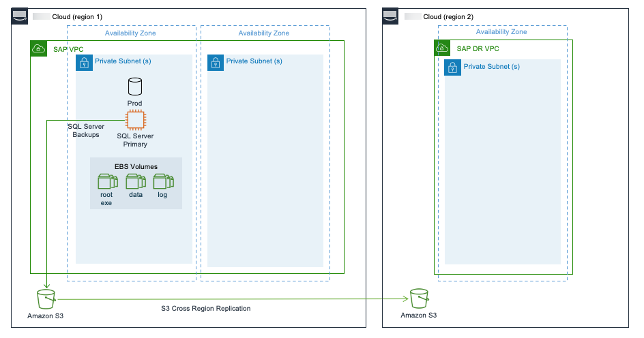
Task: Select the Amazon S3 bucket in region 2
Action: coord(419,298)
